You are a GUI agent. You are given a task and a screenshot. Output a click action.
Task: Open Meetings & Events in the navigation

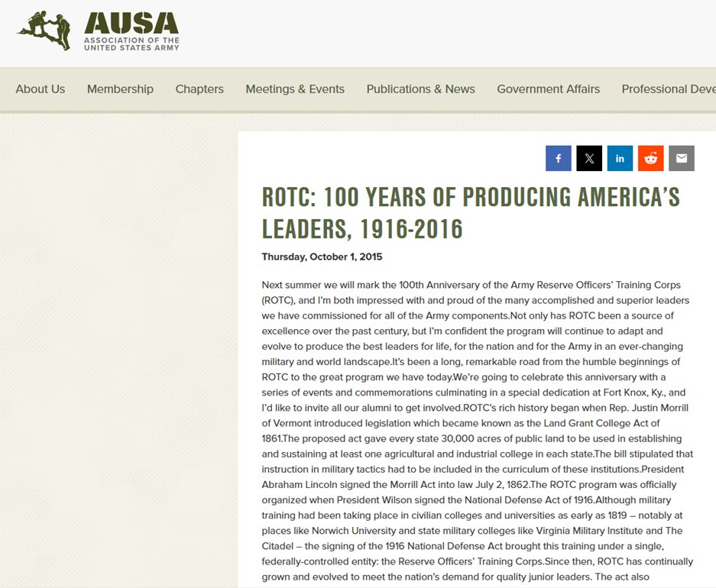[295, 89]
